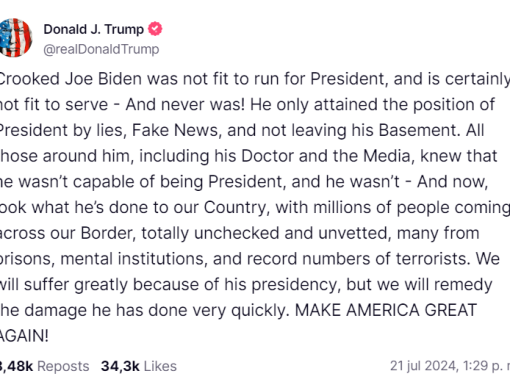The height and width of the screenshot is (382, 510).
Task: Open the Donald J. Trump display name
Action: tap(94, 29)
